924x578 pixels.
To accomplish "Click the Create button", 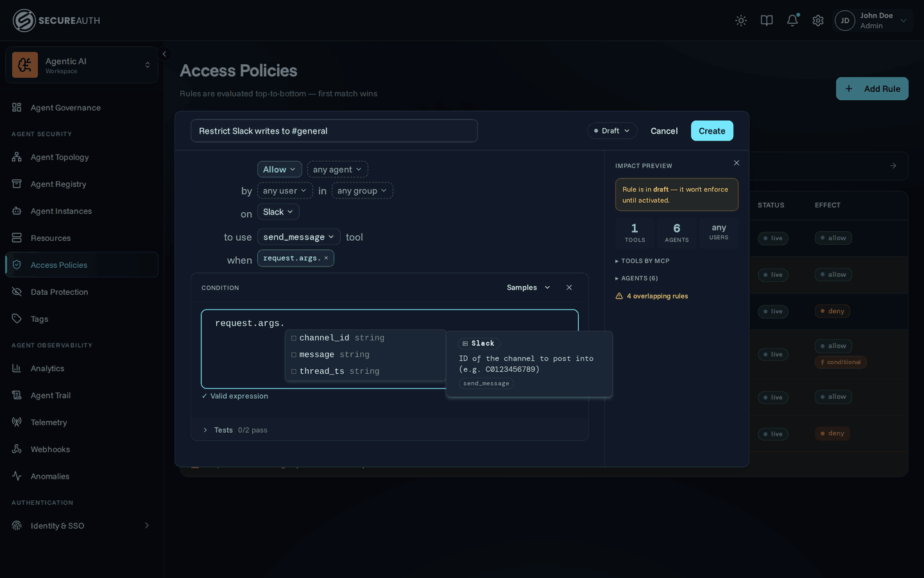I will (712, 131).
